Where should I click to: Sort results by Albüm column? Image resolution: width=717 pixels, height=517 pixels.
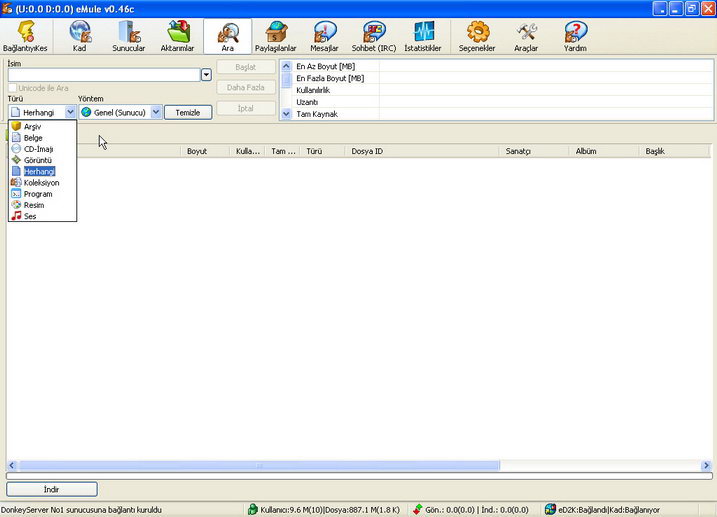tap(604, 151)
